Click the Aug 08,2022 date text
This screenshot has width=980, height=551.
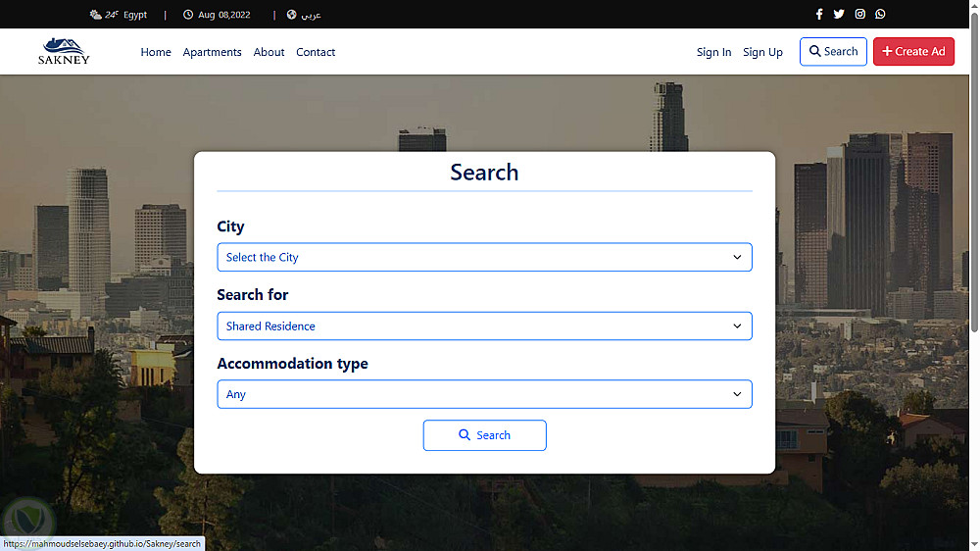[223, 15]
